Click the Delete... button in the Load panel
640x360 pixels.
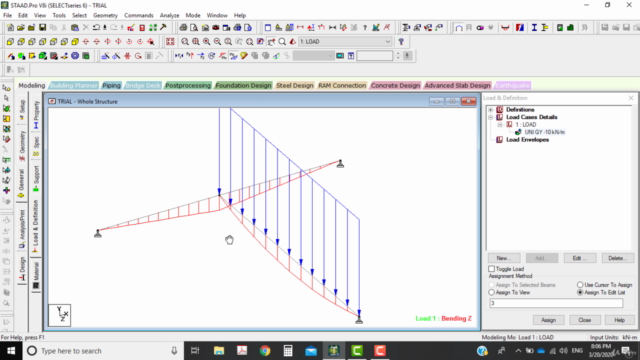coord(618,258)
